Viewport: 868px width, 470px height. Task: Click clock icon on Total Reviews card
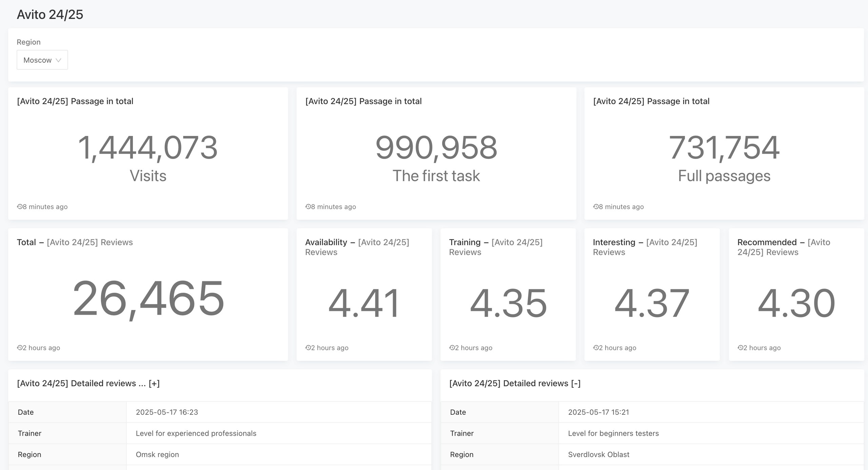pyautogui.click(x=20, y=348)
